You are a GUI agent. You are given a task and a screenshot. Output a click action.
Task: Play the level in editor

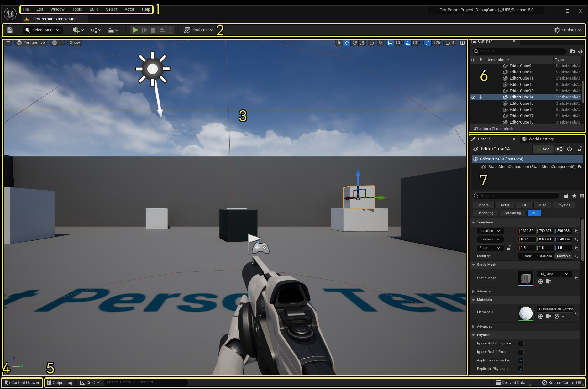coord(135,30)
